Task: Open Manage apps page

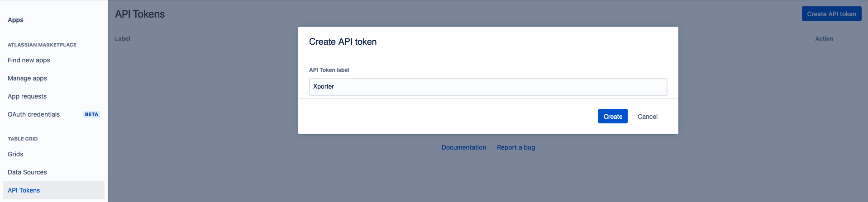Action: click(27, 78)
